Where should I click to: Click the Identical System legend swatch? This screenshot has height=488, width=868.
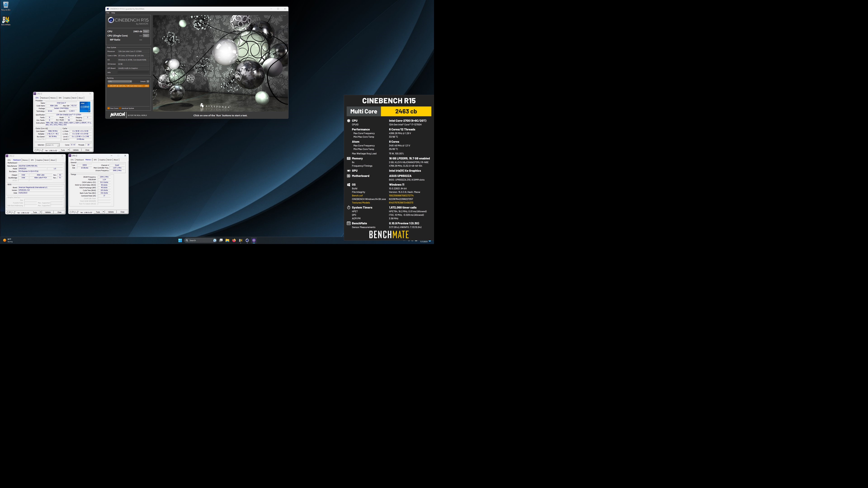[120, 108]
